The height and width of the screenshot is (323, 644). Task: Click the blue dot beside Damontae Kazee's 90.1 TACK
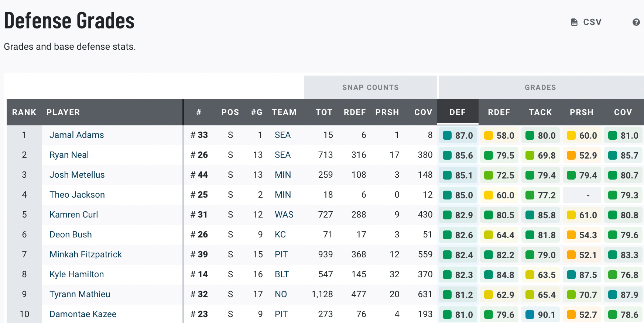(x=530, y=315)
